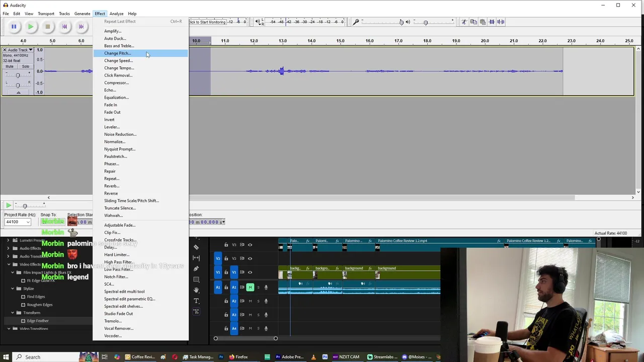Solo audio track A1 in Premiere
Screen dimensions: 644x362
pyautogui.click(x=258, y=288)
